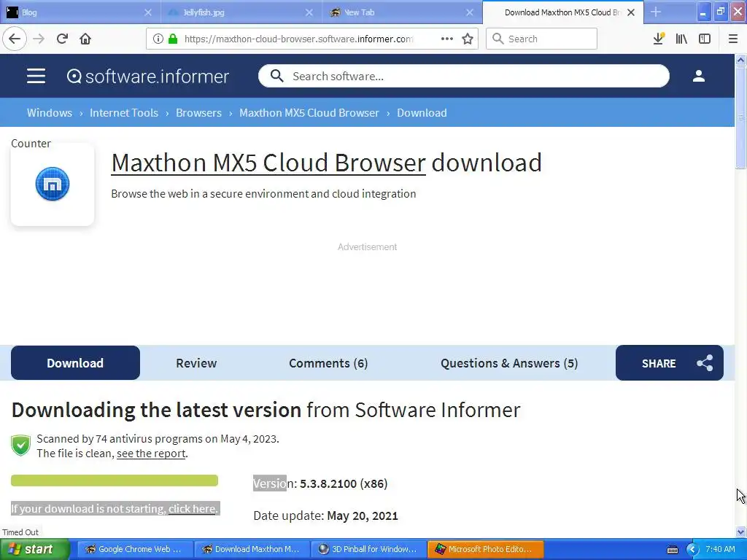747x560 pixels.
Task: Open the Windows start button
Action: pos(34,549)
